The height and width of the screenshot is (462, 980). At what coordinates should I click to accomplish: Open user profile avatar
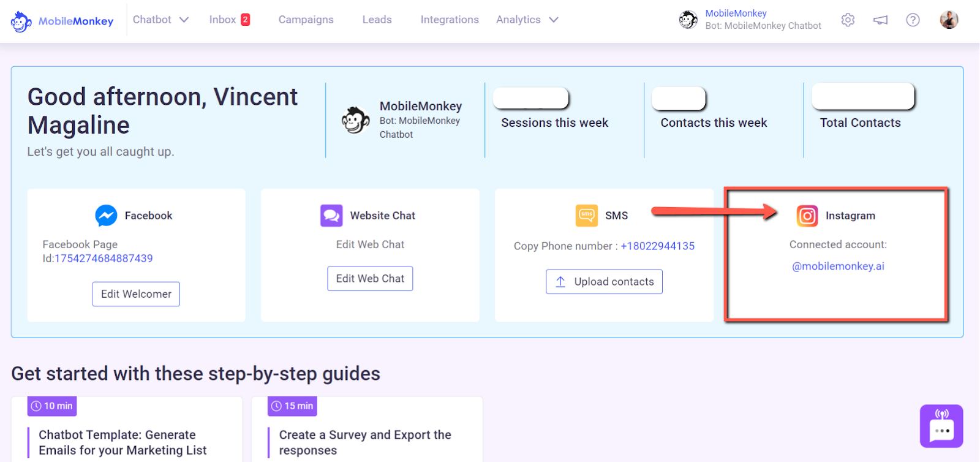point(949,20)
